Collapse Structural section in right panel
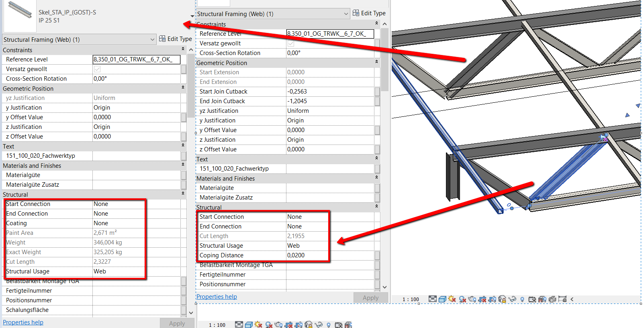Viewport: 644px width, 328px height. pyautogui.click(x=376, y=206)
